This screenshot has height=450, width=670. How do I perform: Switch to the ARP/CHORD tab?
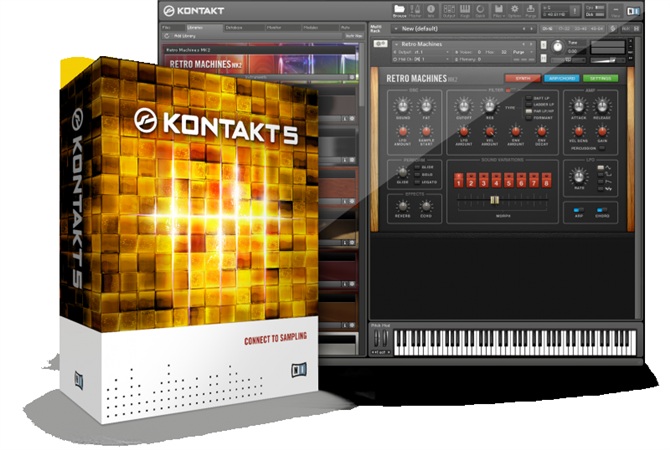click(x=561, y=78)
